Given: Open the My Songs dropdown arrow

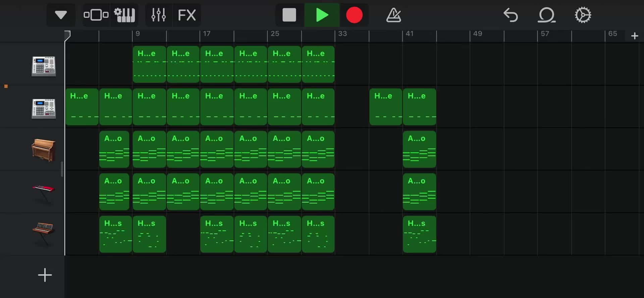Looking at the screenshot, I should pyautogui.click(x=61, y=15).
